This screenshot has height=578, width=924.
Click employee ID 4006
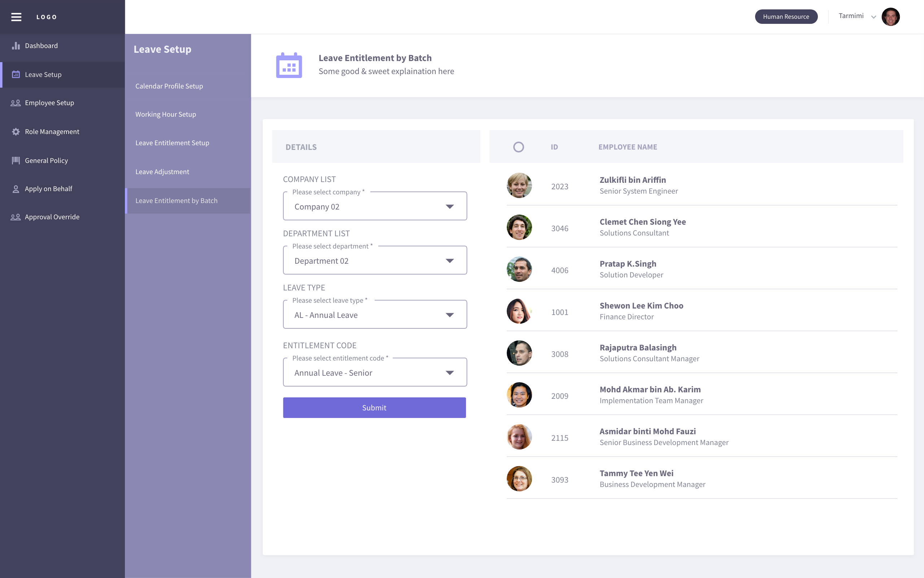560,270
